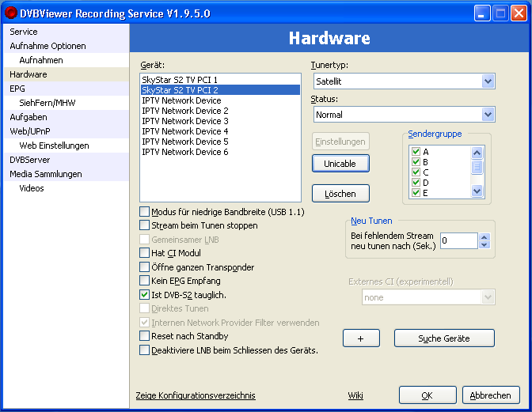This screenshot has height=412, width=532.
Task: Increase the Neu Tunen seconds spinner
Action: point(484,237)
